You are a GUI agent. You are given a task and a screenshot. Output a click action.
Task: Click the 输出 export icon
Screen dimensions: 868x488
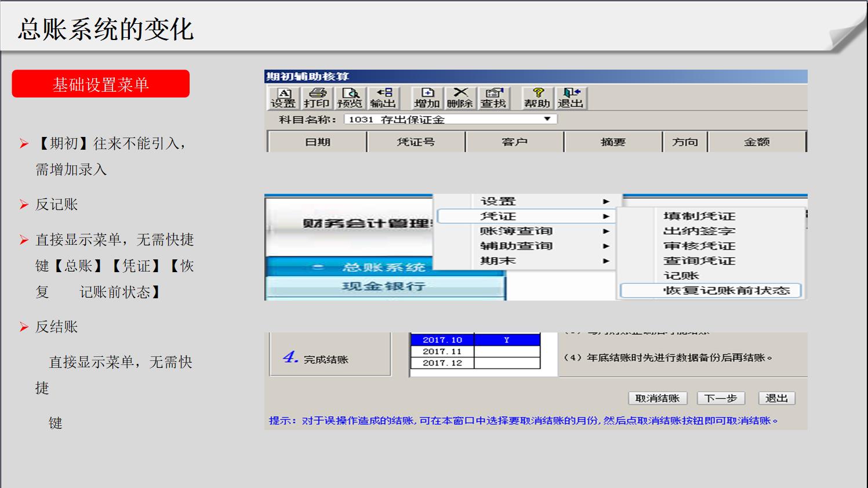point(383,98)
